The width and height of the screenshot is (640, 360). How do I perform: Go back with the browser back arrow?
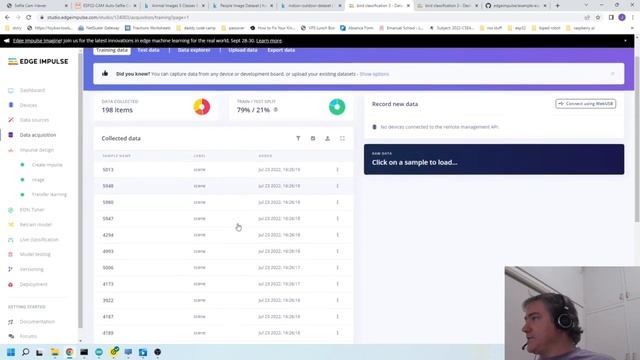tap(7, 18)
